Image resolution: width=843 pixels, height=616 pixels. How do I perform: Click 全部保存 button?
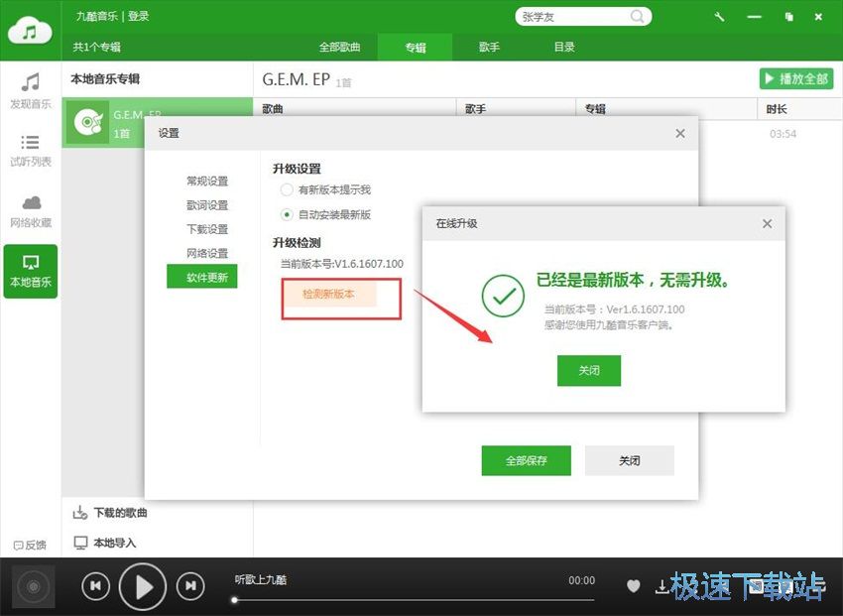tap(527, 460)
